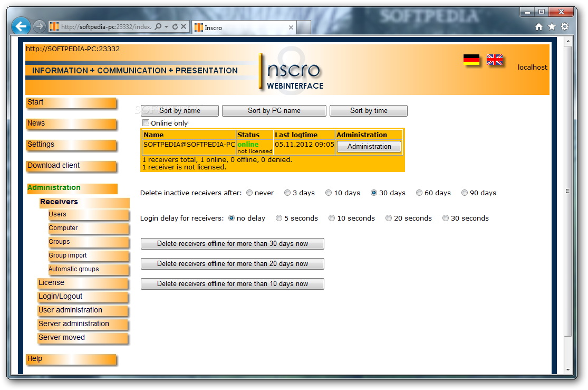Choose no delay login option

pyautogui.click(x=232, y=218)
